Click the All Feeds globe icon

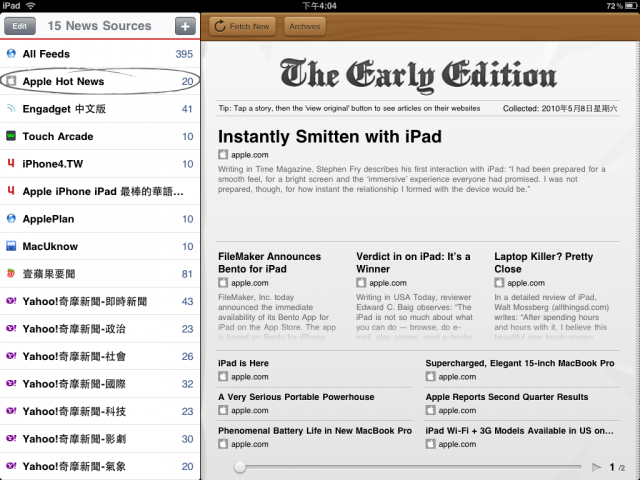11,53
